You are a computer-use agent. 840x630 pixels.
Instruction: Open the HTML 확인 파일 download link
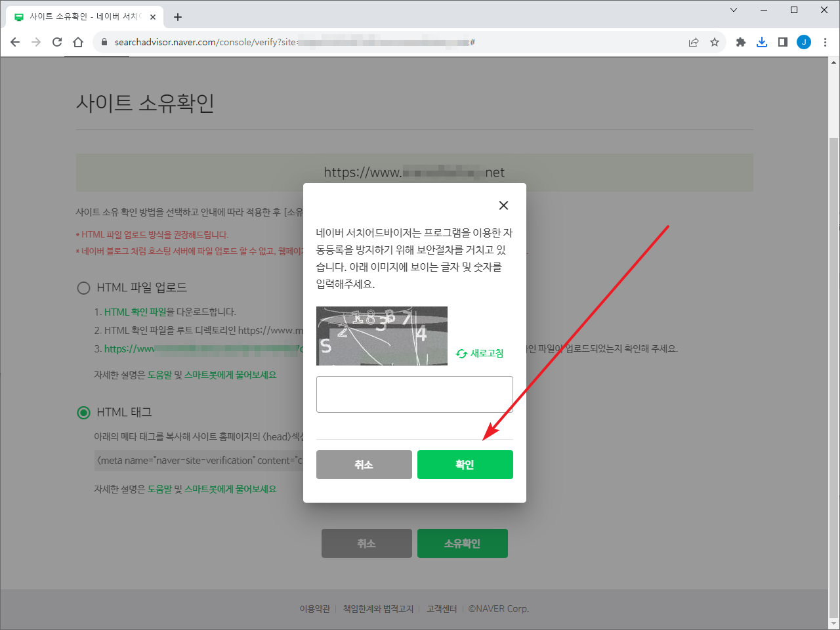pos(135,312)
